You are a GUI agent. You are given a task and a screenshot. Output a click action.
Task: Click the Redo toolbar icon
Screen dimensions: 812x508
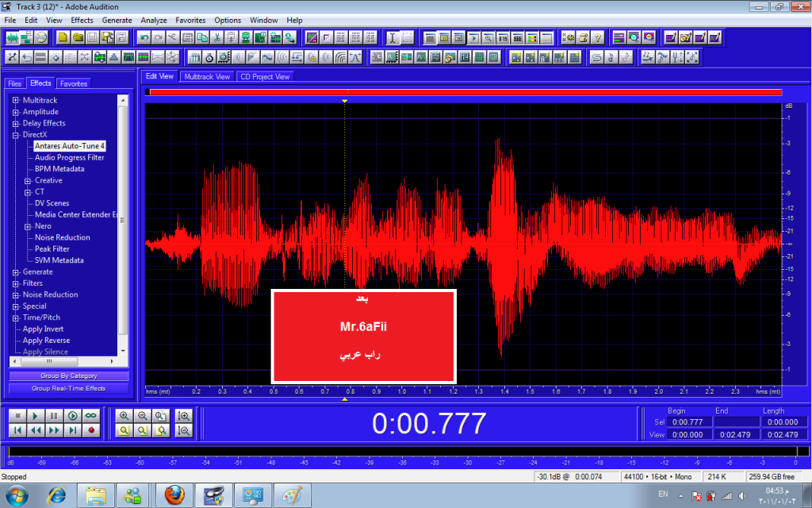[159, 37]
